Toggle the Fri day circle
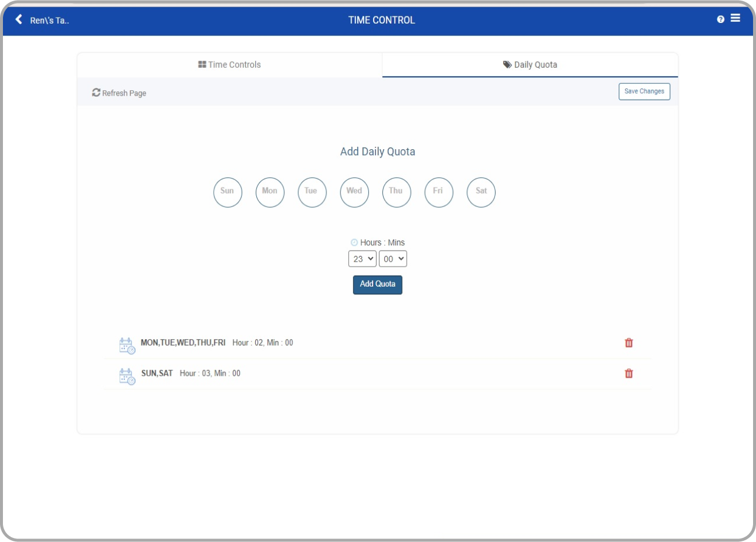The height and width of the screenshot is (542, 756). tap(439, 193)
